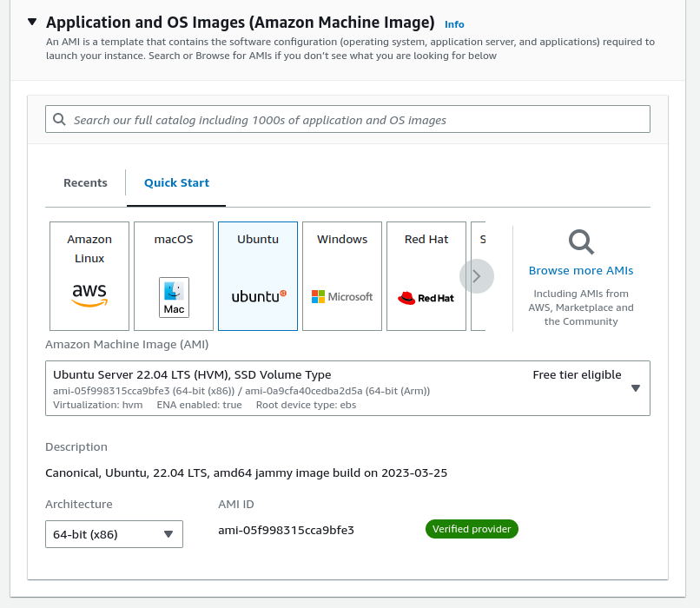Viewport: 700px width, 608px height.
Task: Open the Ubuntu Server 22.04 AMI dropdown
Action: (x=347, y=388)
